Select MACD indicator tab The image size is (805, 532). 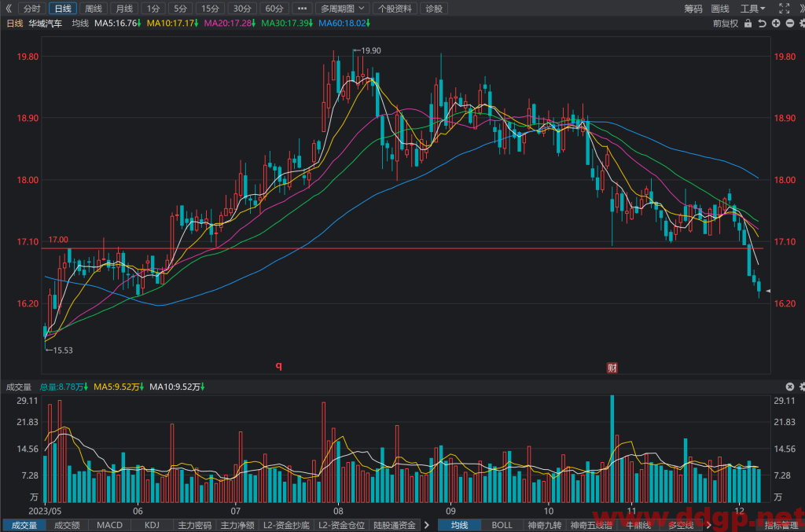coord(109,525)
